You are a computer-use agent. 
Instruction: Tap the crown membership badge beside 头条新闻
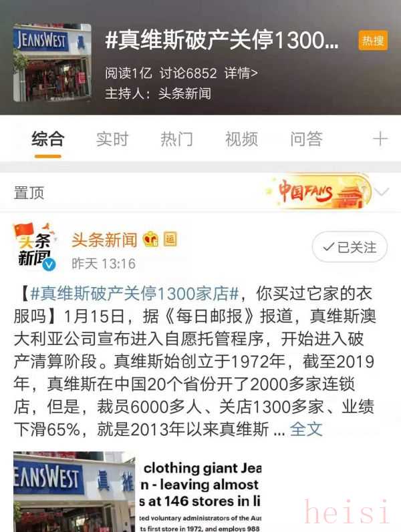pos(150,240)
